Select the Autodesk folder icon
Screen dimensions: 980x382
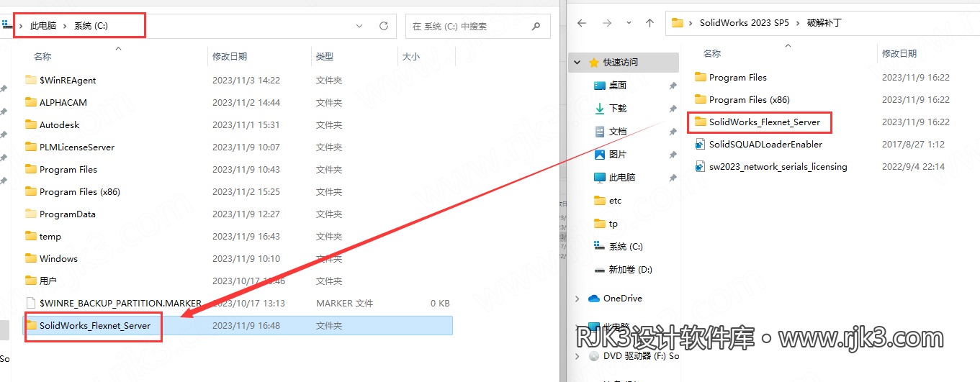point(30,124)
